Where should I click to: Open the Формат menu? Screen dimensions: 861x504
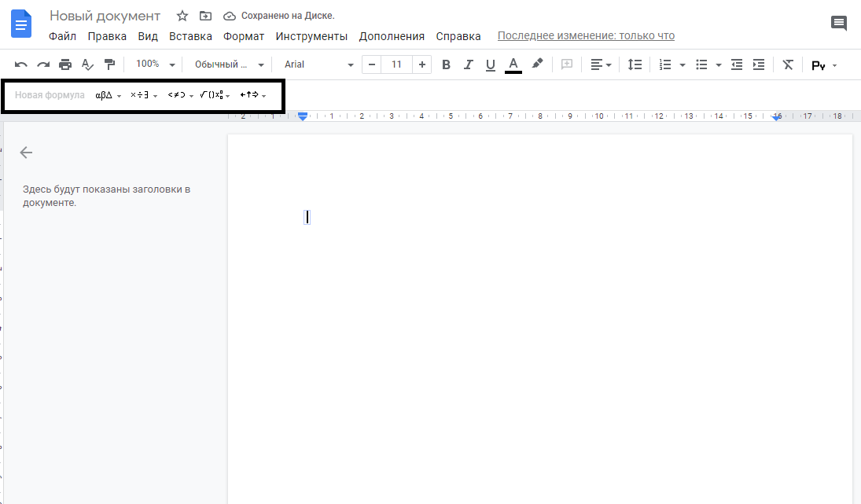point(244,36)
